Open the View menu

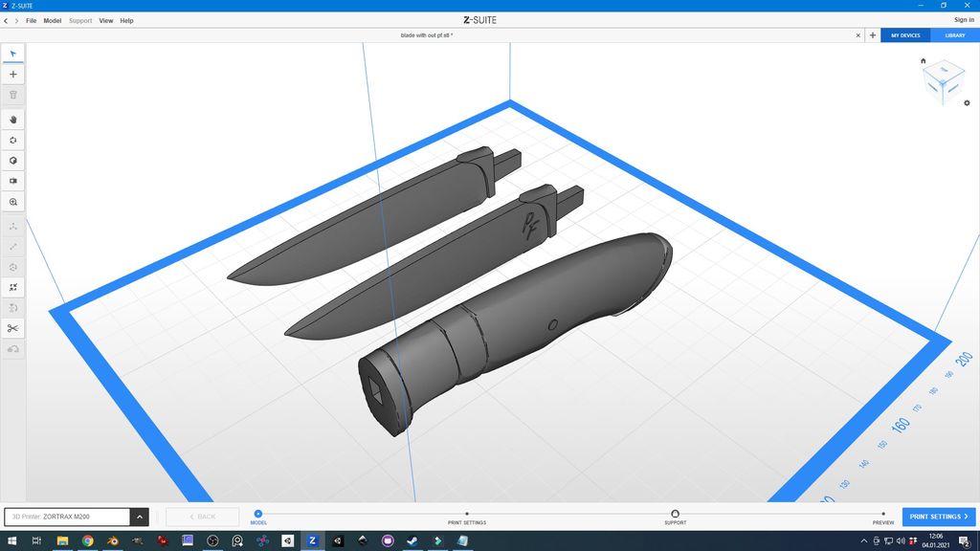coord(106,21)
